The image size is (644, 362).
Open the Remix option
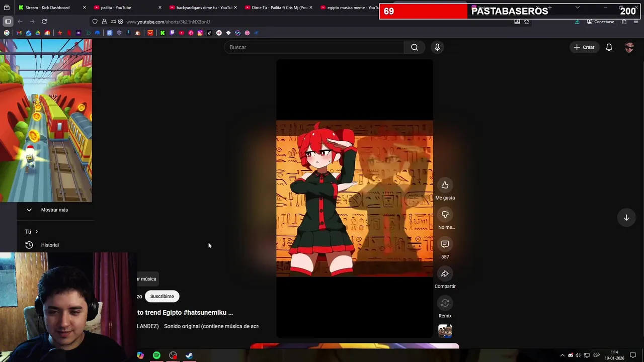445,303
